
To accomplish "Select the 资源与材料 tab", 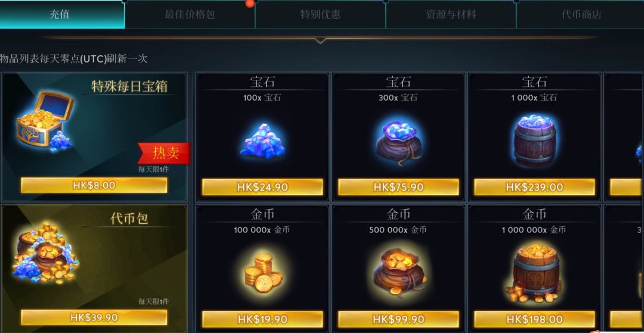I will [x=451, y=15].
